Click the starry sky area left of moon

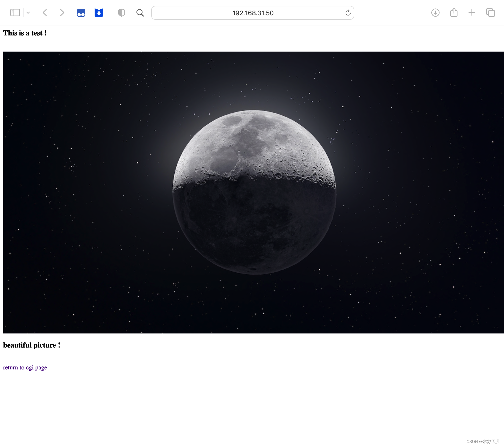point(86,192)
